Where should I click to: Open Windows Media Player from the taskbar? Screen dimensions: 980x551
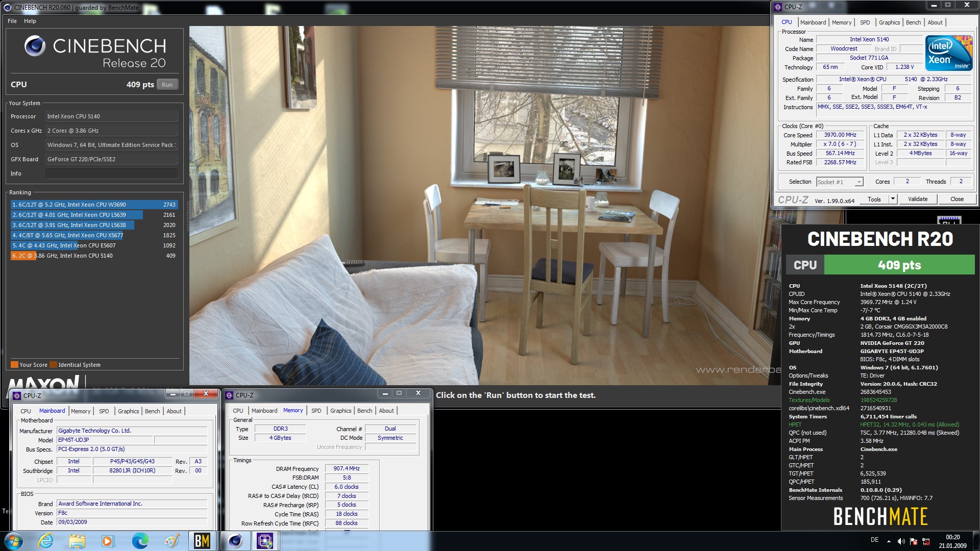[x=108, y=541]
